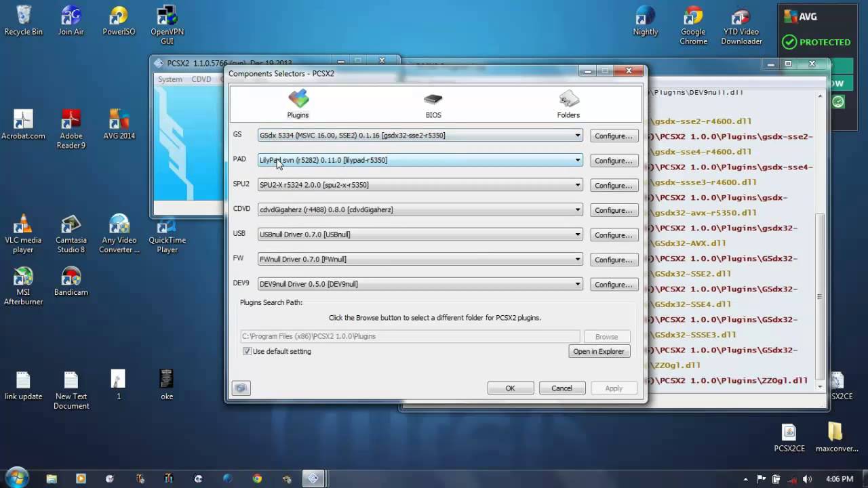
Task: Select the Acrobat.com desktop icon
Action: pos(23,125)
